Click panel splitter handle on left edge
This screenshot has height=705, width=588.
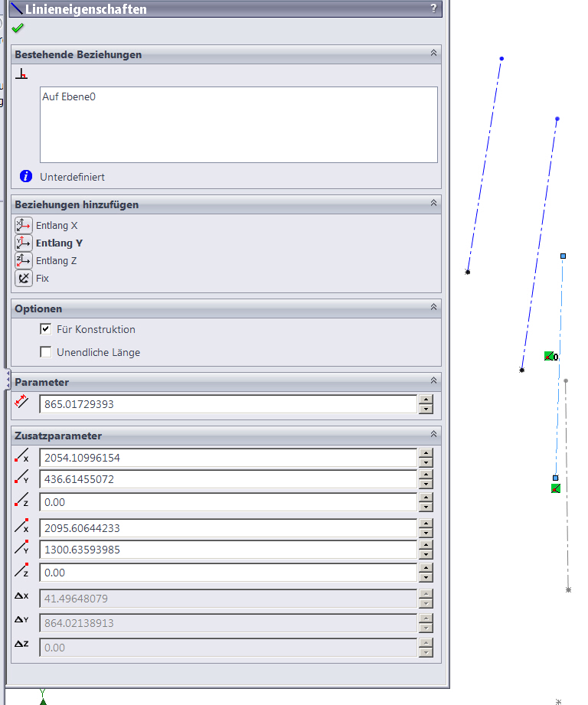point(8,380)
